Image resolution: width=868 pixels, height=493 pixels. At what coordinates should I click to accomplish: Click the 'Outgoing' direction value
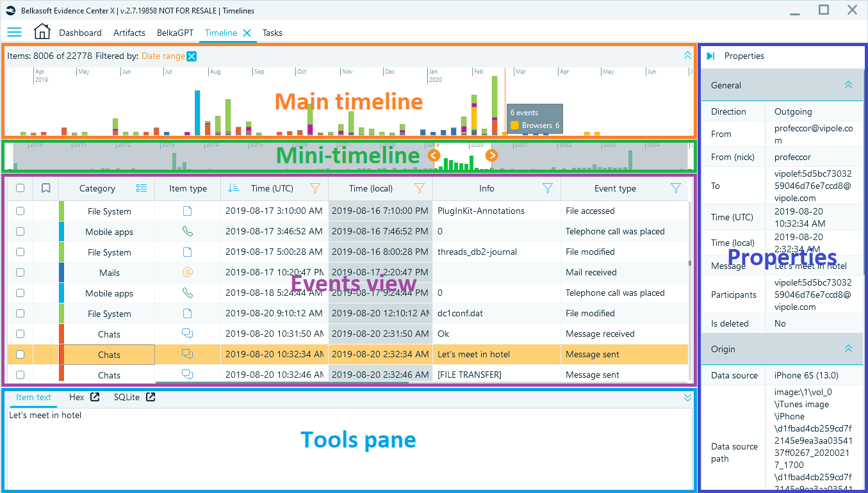(793, 111)
